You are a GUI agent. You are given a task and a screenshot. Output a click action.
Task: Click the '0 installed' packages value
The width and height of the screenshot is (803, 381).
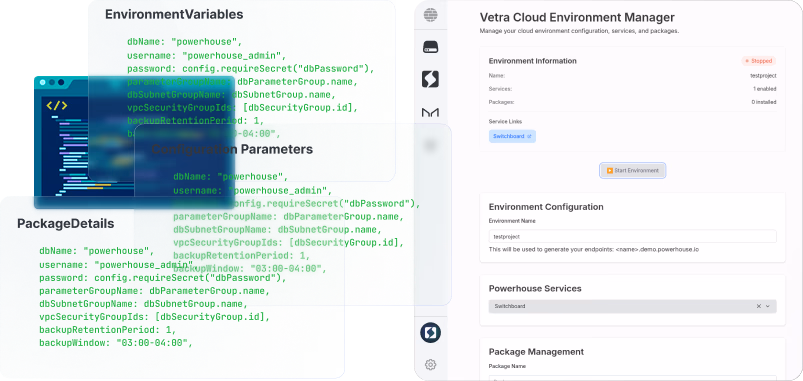764,102
